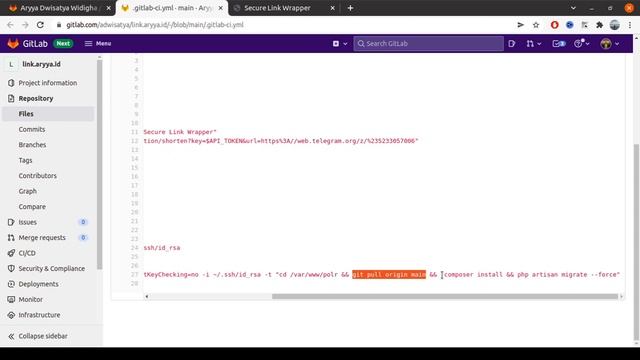Click browser forward arrow
640x360 pixels.
25,25
